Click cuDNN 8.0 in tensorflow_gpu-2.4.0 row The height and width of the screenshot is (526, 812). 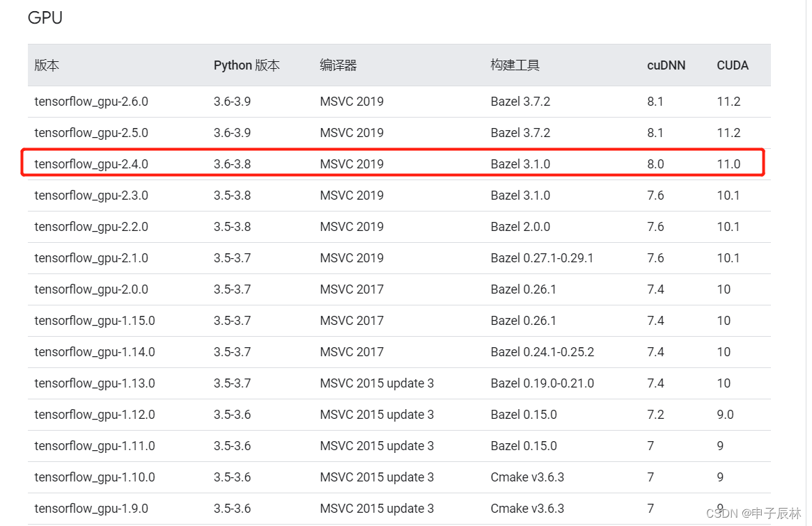[x=655, y=164]
